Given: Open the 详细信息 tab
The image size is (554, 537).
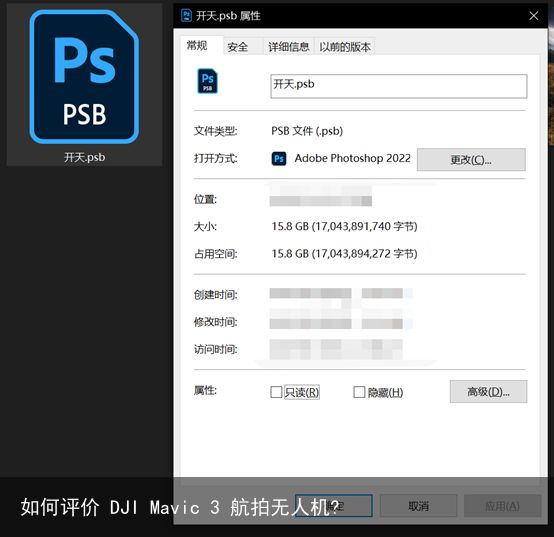Looking at the screenshot, I should click(x=289, y=47).
